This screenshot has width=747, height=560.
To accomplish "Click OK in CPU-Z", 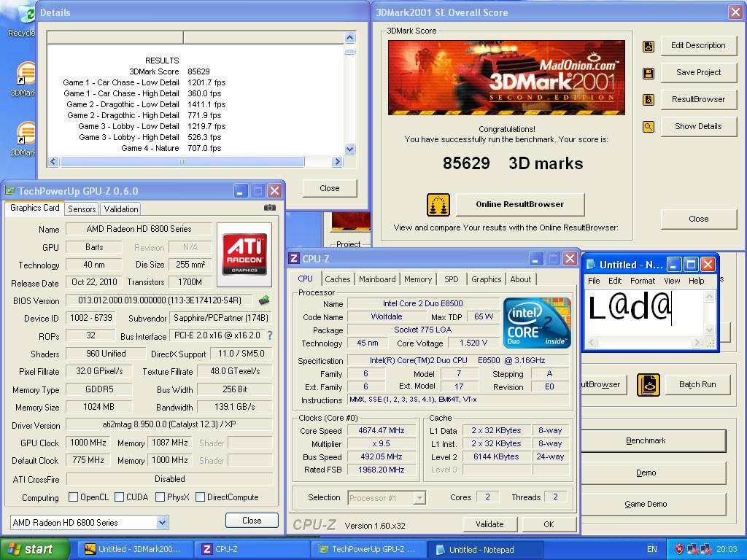I will (x=549, y=524).
